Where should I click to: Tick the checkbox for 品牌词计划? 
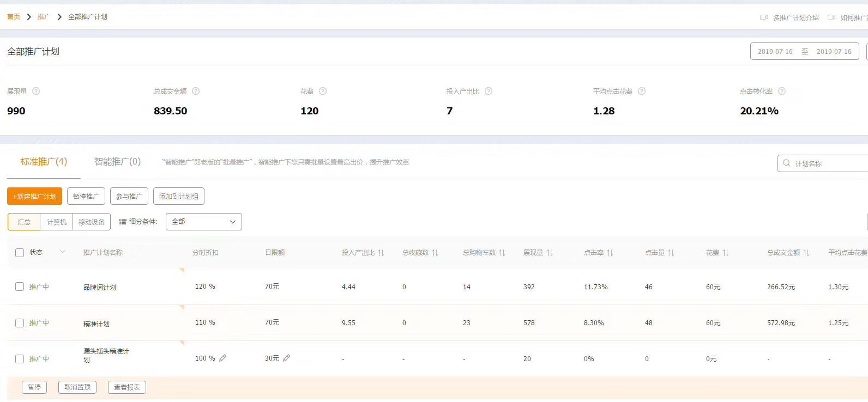(20, 287)
